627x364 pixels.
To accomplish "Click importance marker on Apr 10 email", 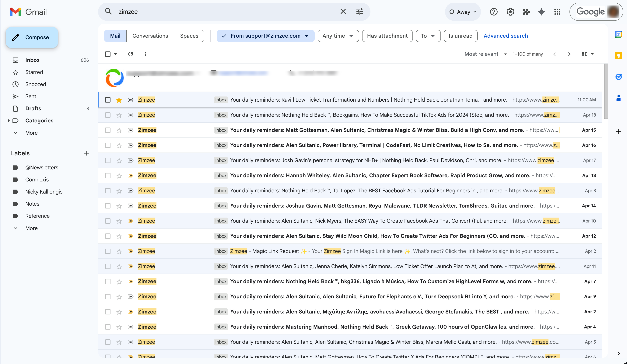I will pos(130,221).
